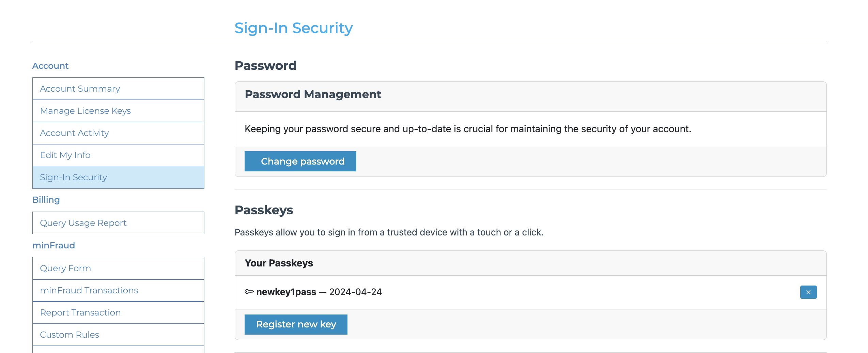Image resolution: width=868 pixels, height=353 pixels.
Task: Click the newkey1pass passkey name
Action: [x=286, y=292]
